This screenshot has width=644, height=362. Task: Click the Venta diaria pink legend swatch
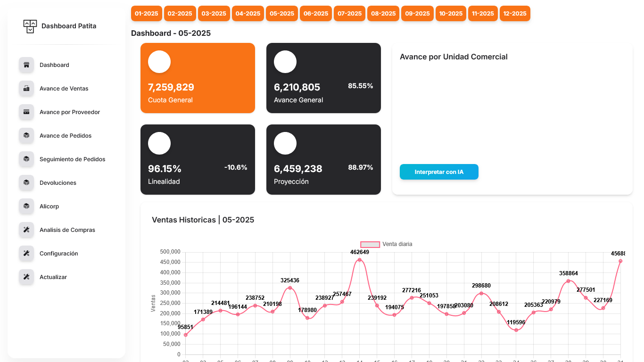(370, 244)
